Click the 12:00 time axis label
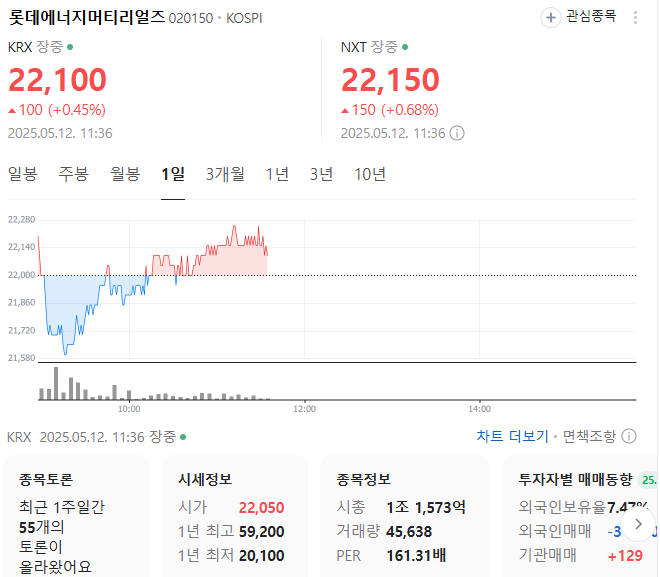Image resolution: width=660 pixels, height=577 pixels. click(x=304, y=409)
